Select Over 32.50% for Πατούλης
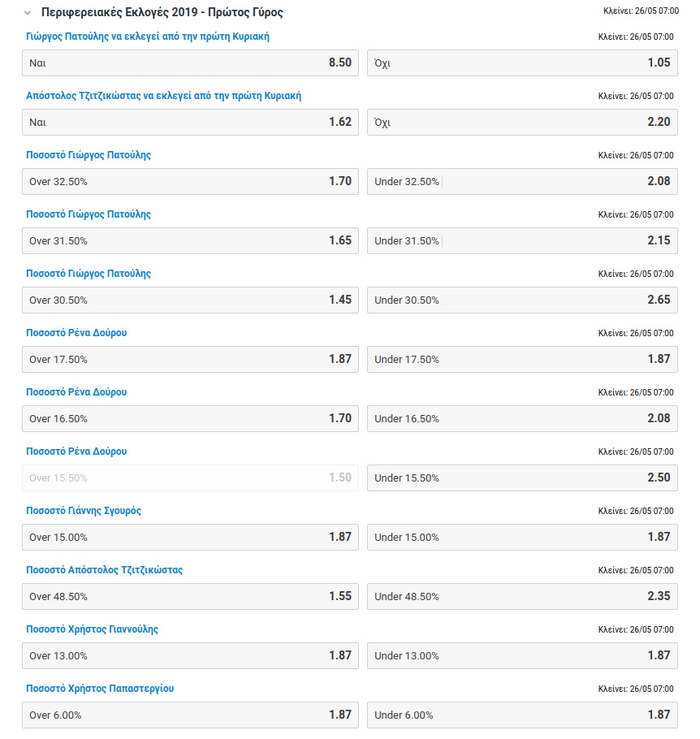Viewport: 700px width, 739px height. click(x=190, y=182)
